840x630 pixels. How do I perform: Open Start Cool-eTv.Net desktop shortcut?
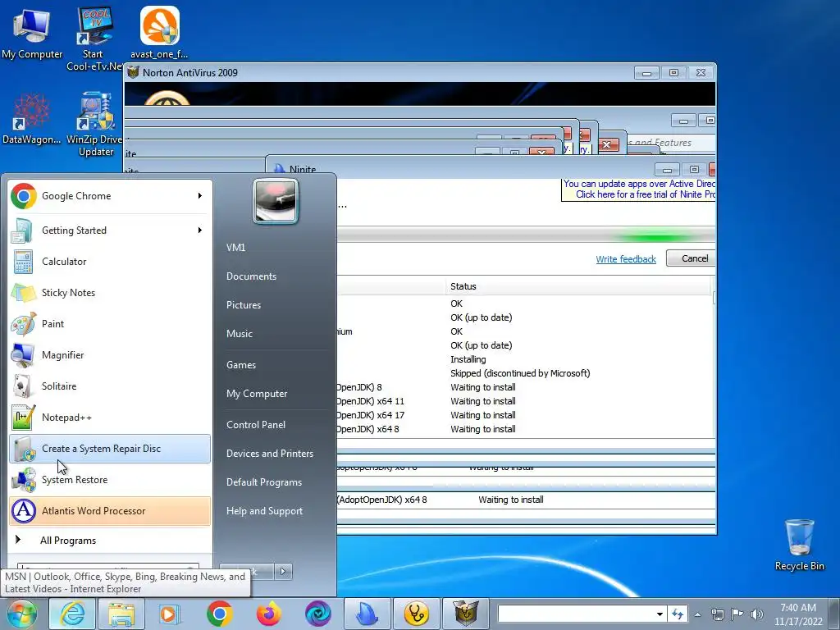[x=94, y=39]
